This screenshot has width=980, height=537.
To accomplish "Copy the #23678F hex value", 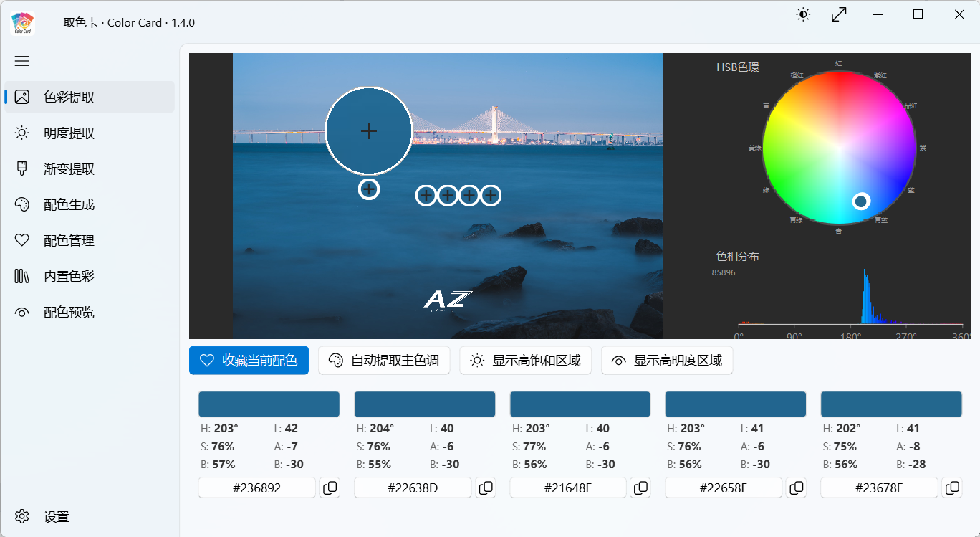I will click(x=952, y=488).
